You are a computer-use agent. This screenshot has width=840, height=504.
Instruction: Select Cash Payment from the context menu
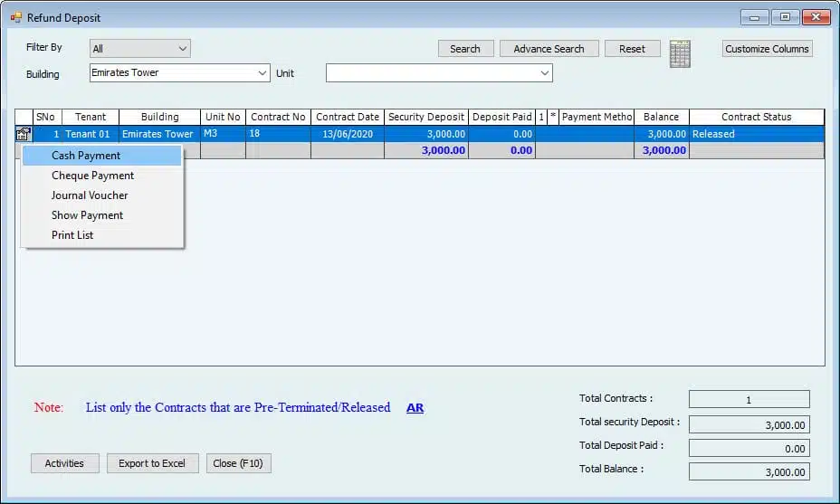86,156
